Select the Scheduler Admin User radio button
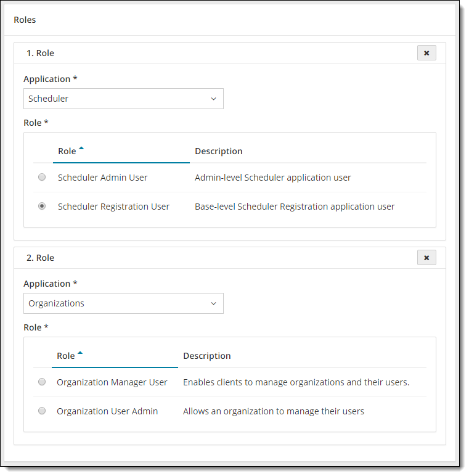The width and height of the screenshot is (469, 476). pyautogui.click(x=42, y=177)
